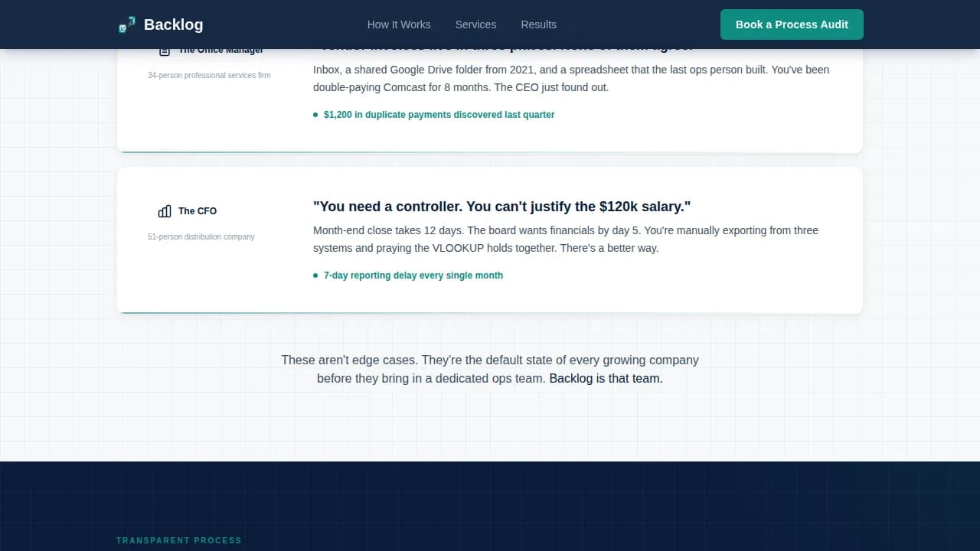The width and height of the screenshot is (980, 551).
Task: Open the How It Works nav item
Action: pos(399,24)
